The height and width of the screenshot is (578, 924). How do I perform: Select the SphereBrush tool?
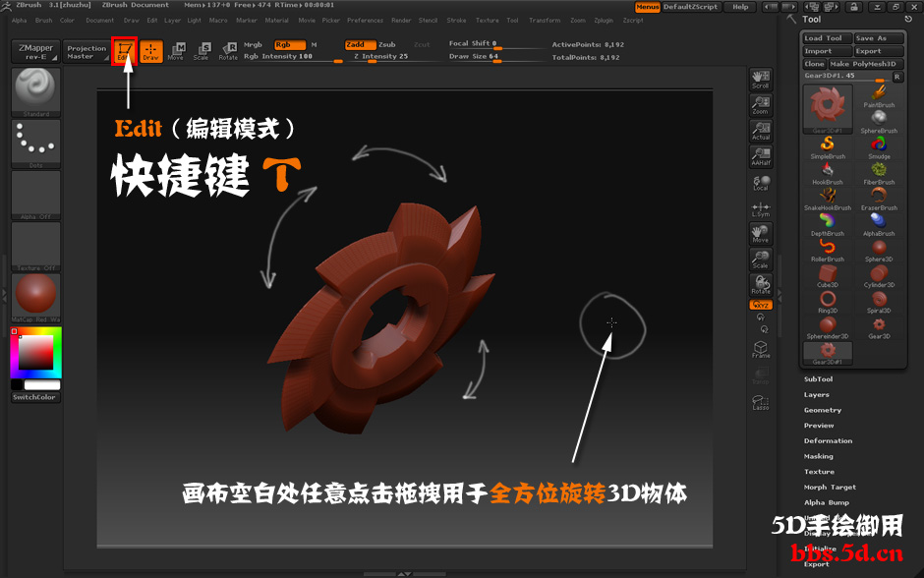coord(879,122)
